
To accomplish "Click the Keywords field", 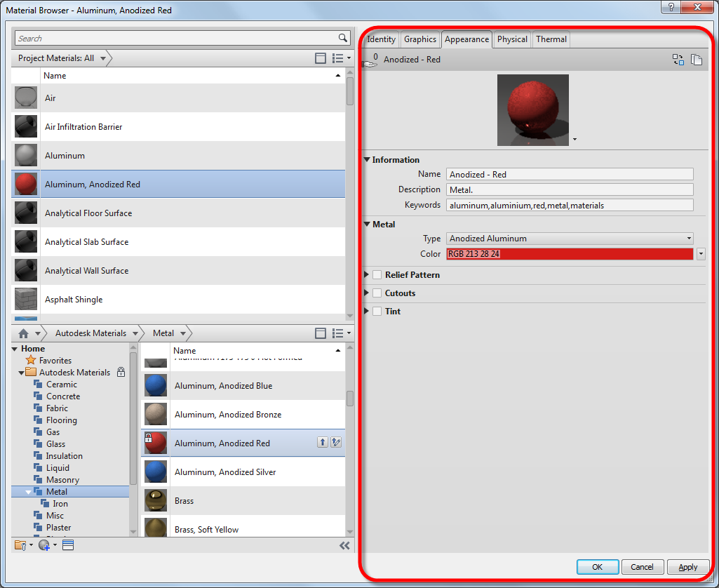I will [x=570, y=205].
